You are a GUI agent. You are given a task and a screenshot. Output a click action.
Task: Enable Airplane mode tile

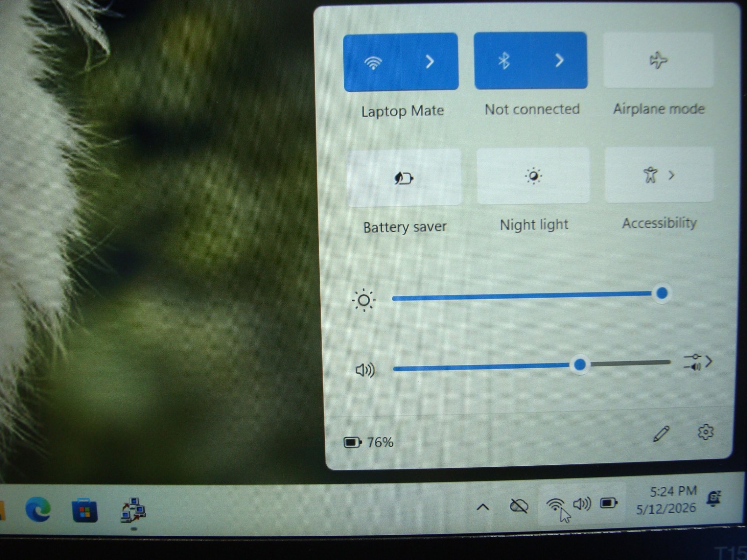(x=658, y=60)
